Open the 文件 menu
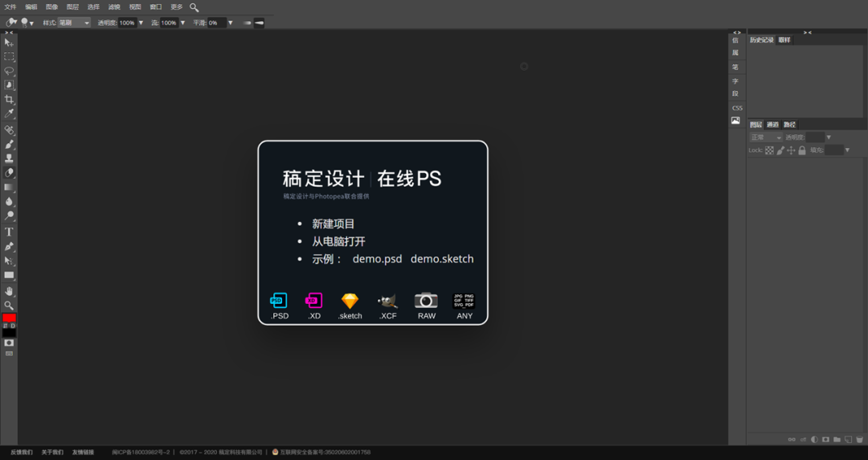 tap(10, 7)
